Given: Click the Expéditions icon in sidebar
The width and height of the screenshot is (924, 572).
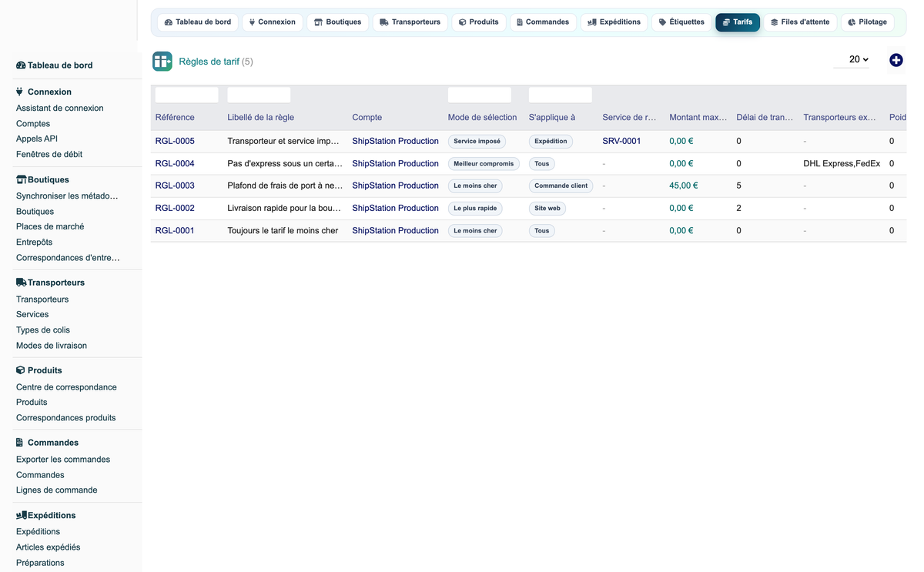Looking at the screenshot, I should [22, 515].
